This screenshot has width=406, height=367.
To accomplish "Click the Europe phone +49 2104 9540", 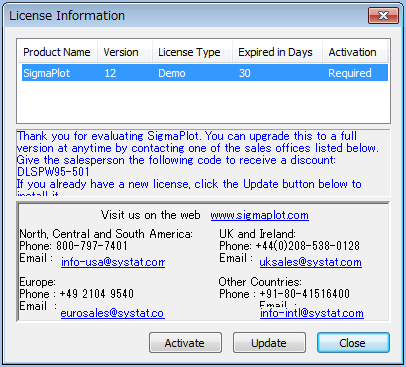I will 97,294.
